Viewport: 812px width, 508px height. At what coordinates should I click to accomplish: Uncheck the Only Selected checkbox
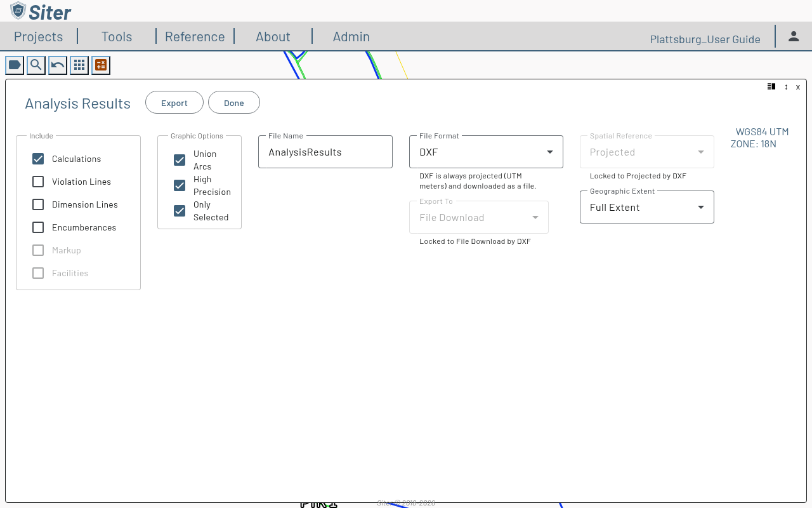[180, 211]
